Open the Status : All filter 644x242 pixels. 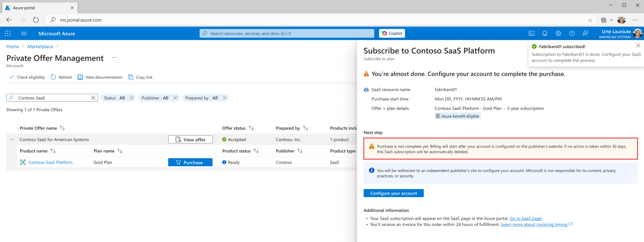click(x=114, y=98)
